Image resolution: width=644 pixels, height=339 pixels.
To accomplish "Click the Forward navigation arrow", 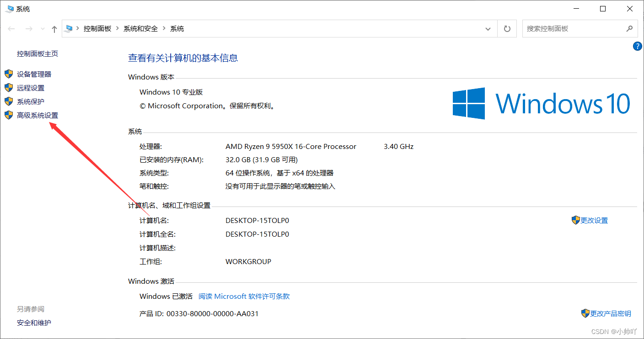I will pos(29,29).
